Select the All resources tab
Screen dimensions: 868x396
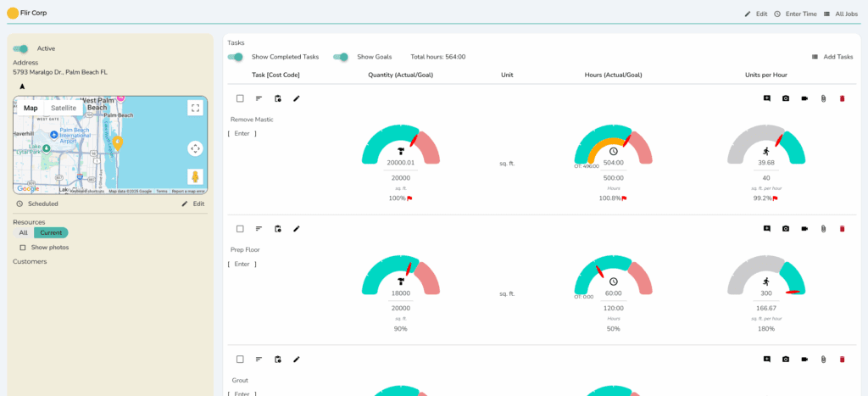(x=24, y=232)
